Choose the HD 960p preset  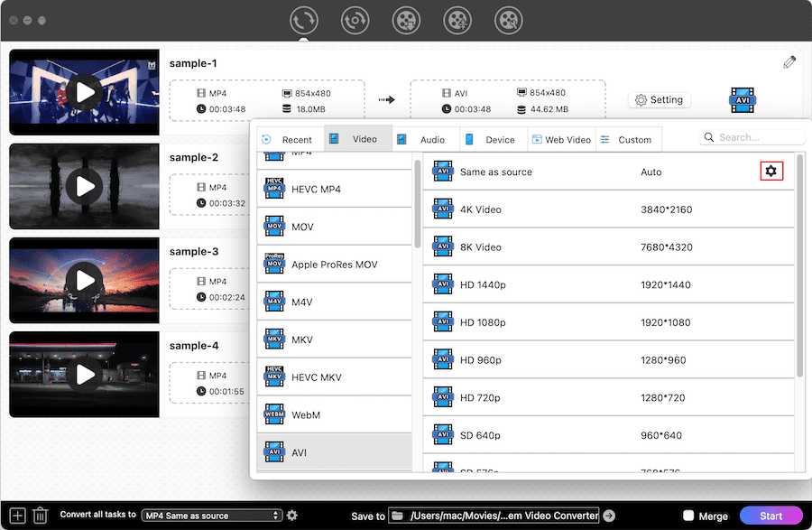[608, 360]
